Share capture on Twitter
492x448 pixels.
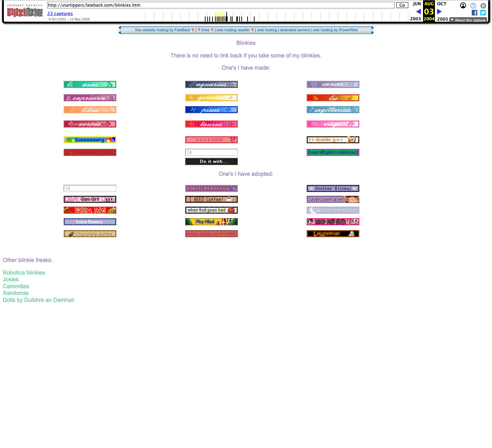[x=483, y=13]
